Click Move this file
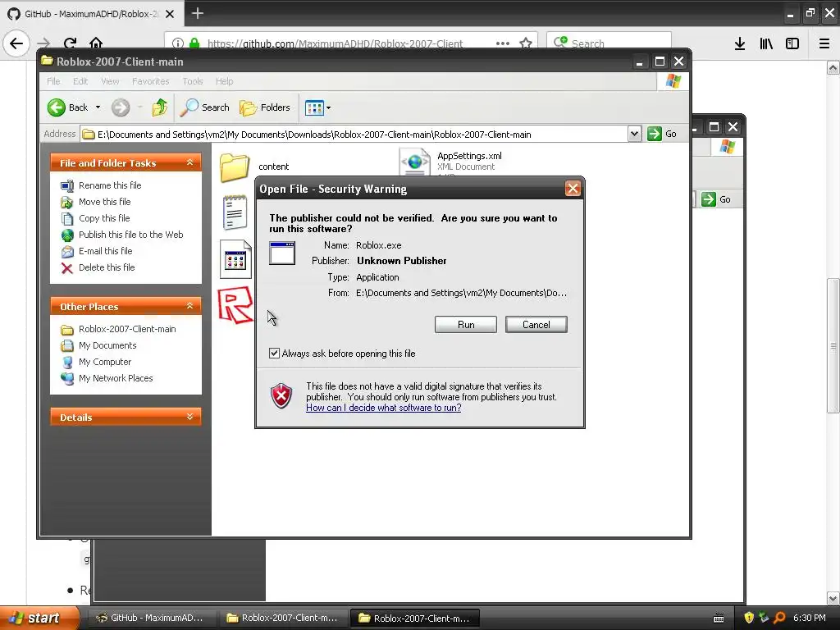 pyautogui.click(x=104, y=202)
